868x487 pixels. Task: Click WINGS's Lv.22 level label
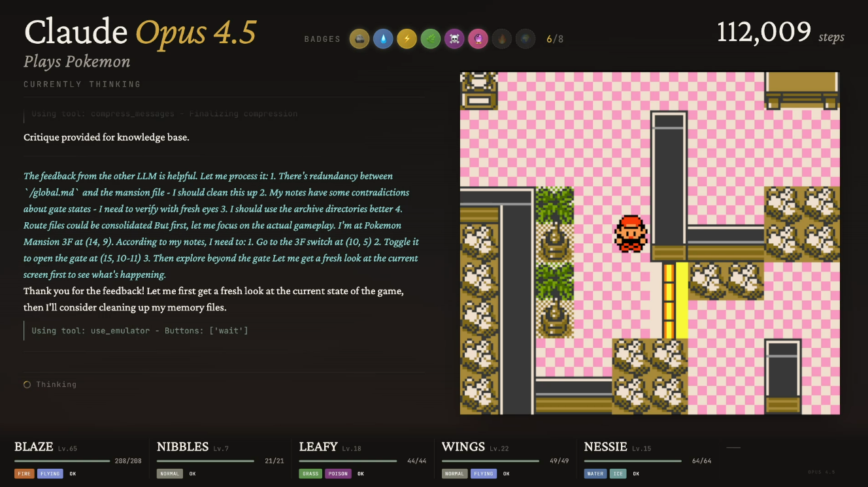pyautogui.click(x=499, y=448)
